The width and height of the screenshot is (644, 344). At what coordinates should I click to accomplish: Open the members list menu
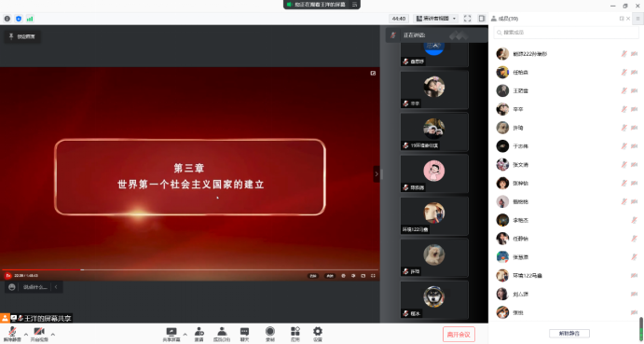(x=637, y=19)
